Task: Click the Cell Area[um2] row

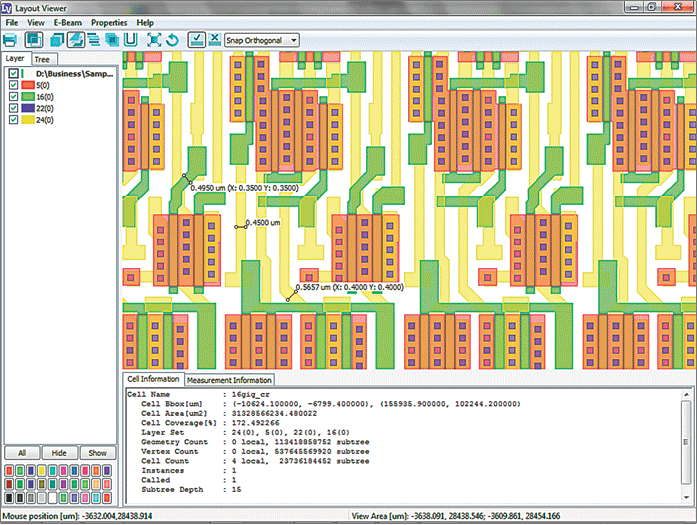Action: click(x=229, y=413)
